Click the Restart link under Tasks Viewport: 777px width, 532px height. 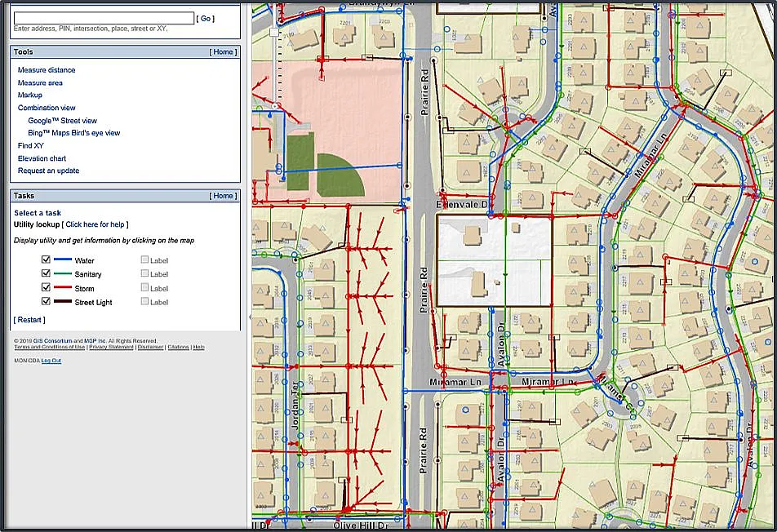point(29,320)
